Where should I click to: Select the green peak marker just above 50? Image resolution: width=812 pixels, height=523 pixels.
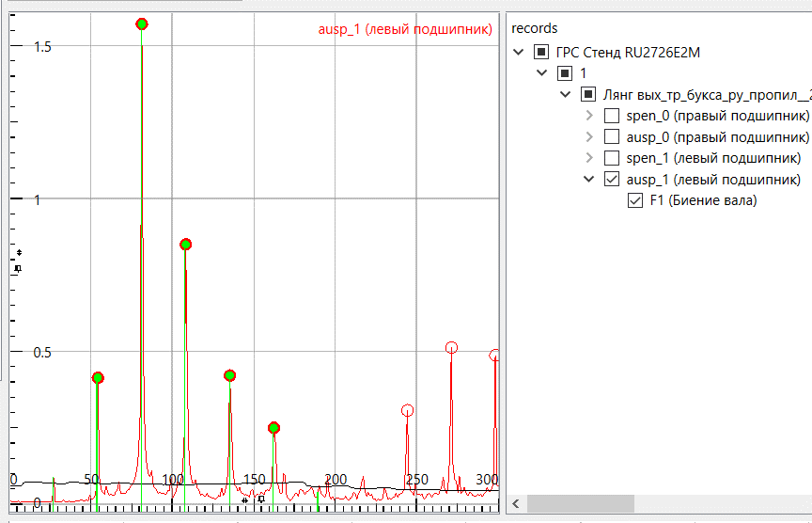tap(98, 378)
